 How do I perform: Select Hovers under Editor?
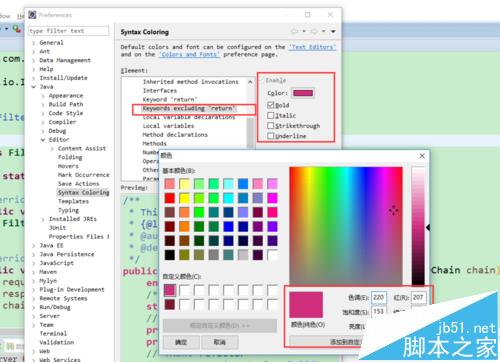[68, 166]
